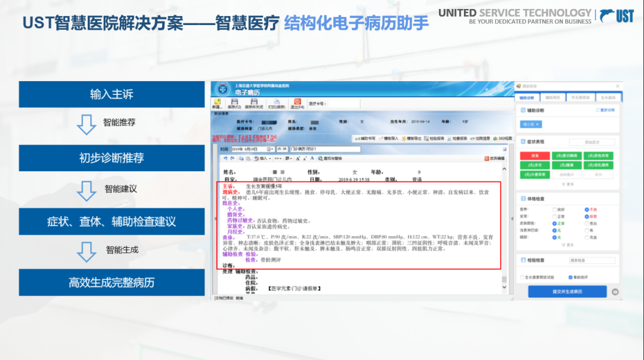Switch to the 辅助用药 tab

point(553,97)
